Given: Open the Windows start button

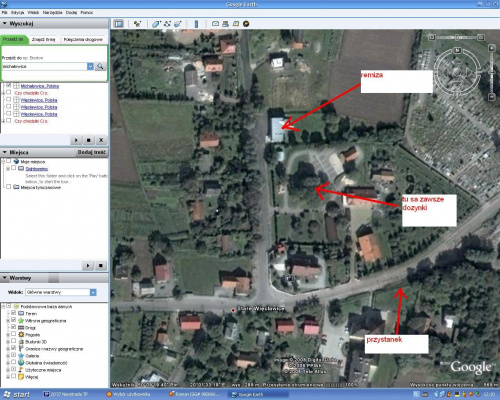Looking at the screenshot, I should click(17, 394).
